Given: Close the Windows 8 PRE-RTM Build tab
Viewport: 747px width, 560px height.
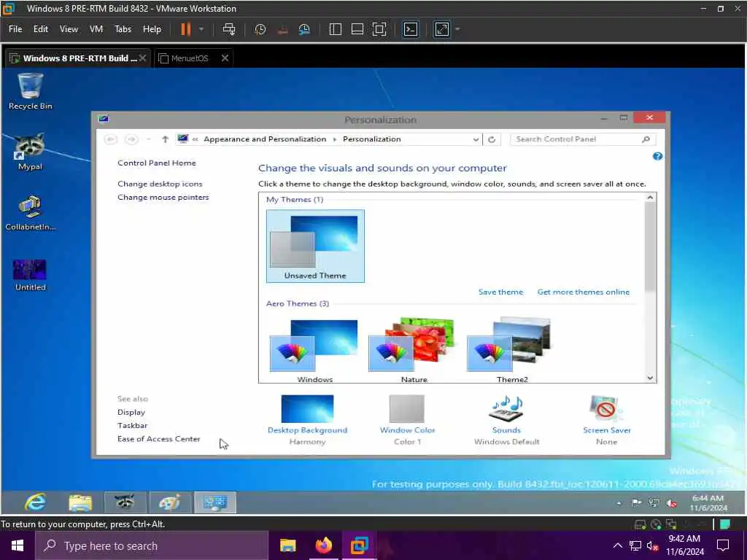Looking at the screenshot, I should 142,58.
